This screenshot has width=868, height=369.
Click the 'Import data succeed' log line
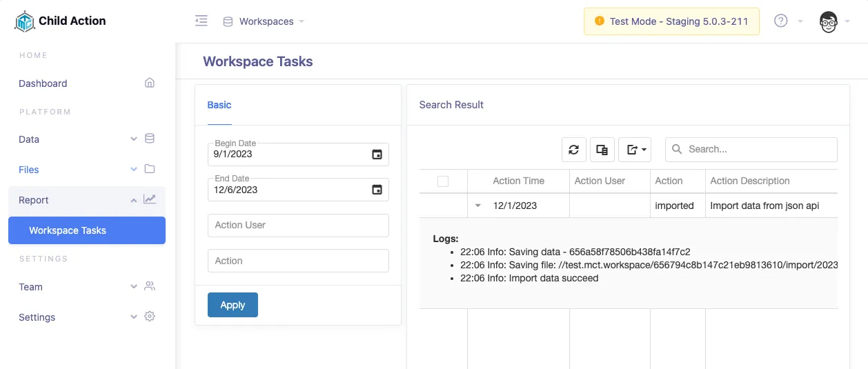pyautogui.click(x=529, y=278)
